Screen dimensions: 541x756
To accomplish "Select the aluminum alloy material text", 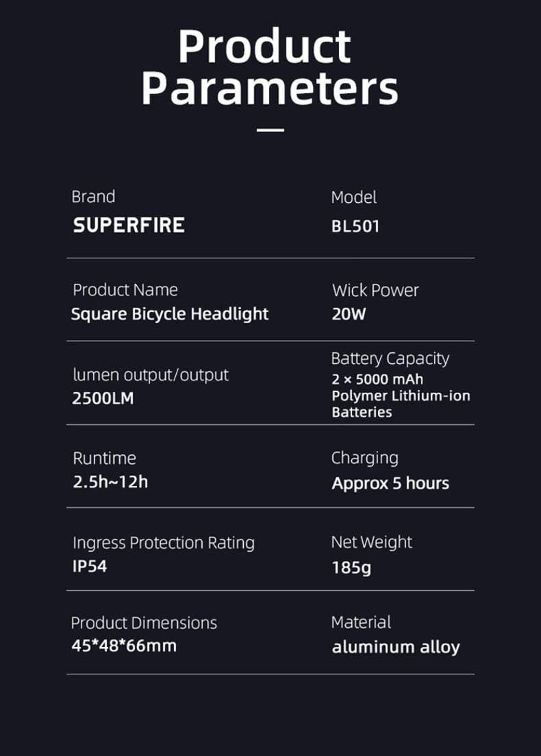I will pyautogui.click(x=396, y=647).
